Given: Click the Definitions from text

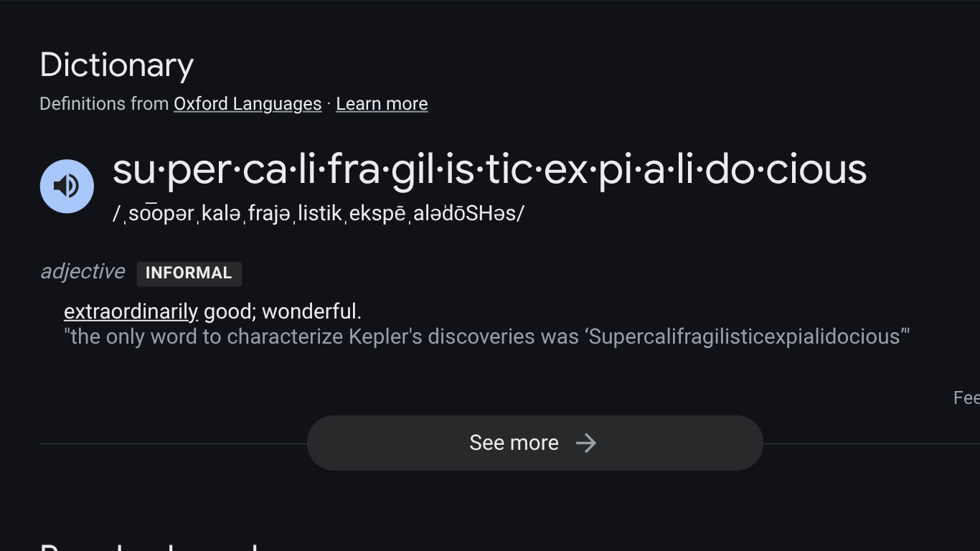Looking at the screenshot, I should (x=104, y=104).
